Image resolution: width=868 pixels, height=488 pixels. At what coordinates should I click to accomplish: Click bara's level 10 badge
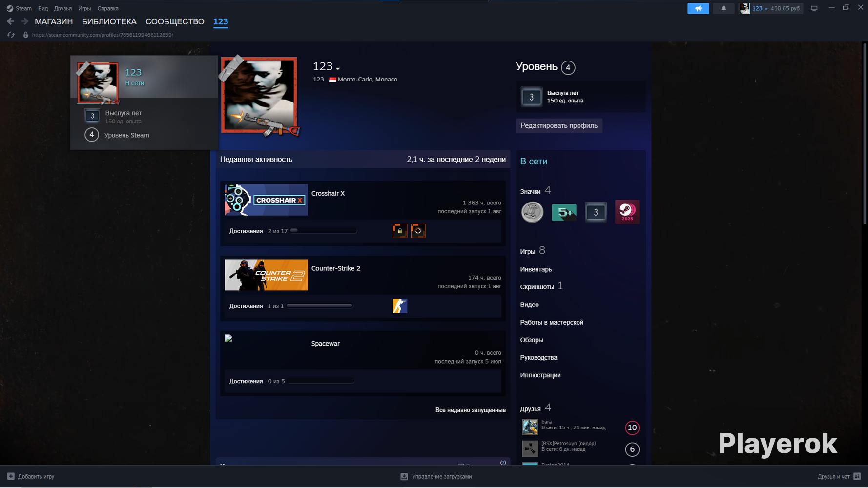pyautogui.click(x=632, y=427)
